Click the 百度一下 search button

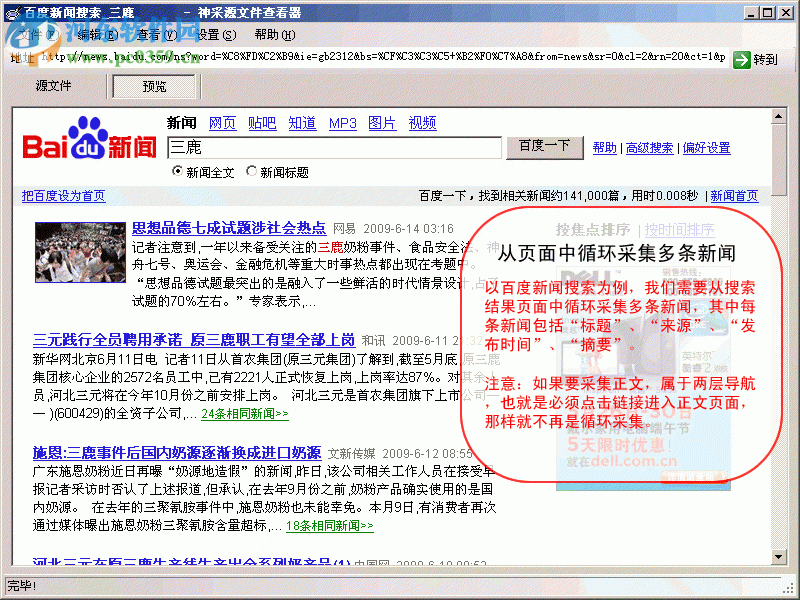pos(544,147)
